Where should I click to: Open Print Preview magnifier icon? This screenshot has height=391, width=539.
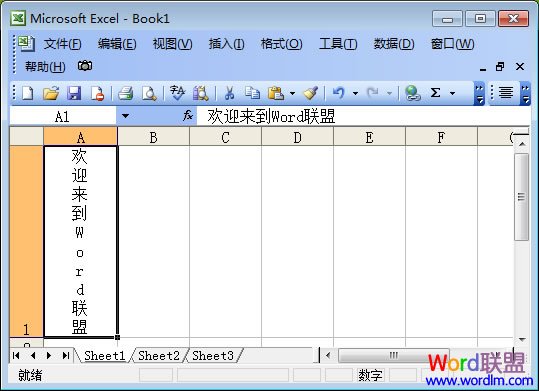pos(149,93)
